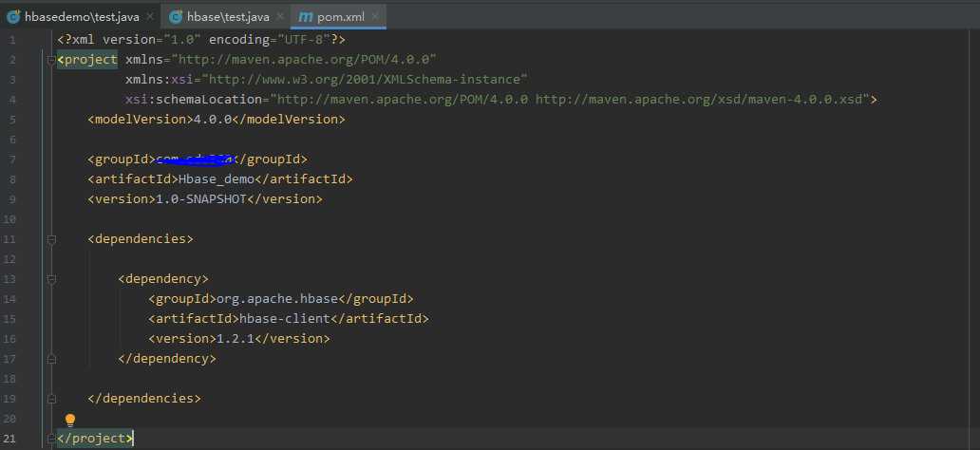Switch to the hbasedemo\test.java tab
The width and height of the screenshot is (980, 450).
point(80,16)
